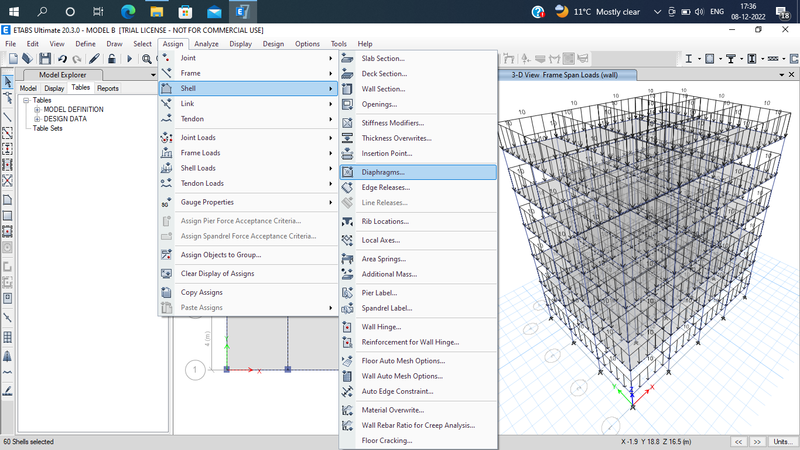Image resolution: width=800 pixels, height=450 pixels.
Task: Click the Wall Hinge icon
Action: click(x=347, y=327)
